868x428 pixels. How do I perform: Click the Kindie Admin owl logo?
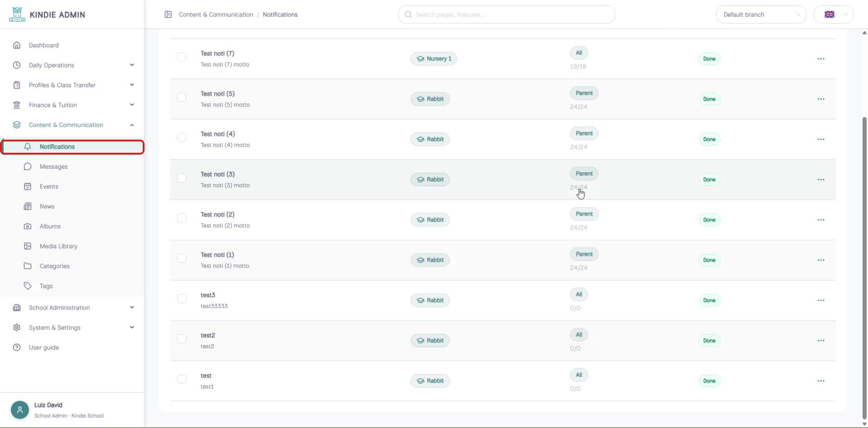pyautogui.click(x=17, y=15)
